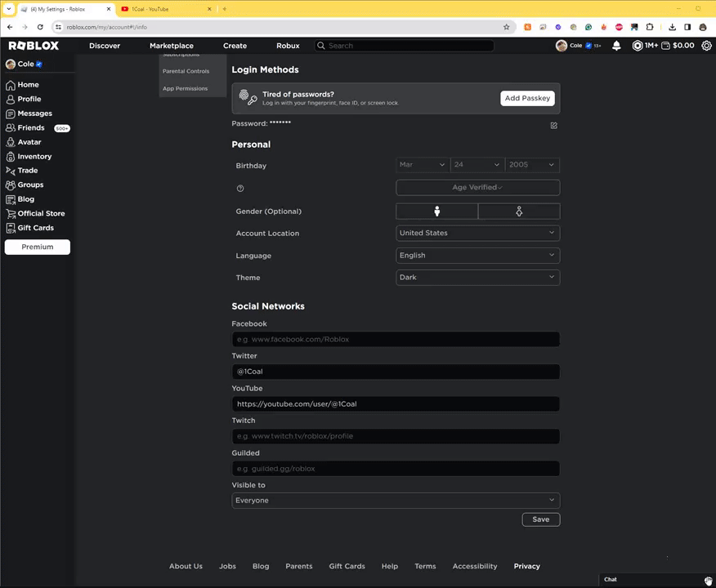This screenshot has width=716, height=588.
Task: Reload the page
Action: 40,27
